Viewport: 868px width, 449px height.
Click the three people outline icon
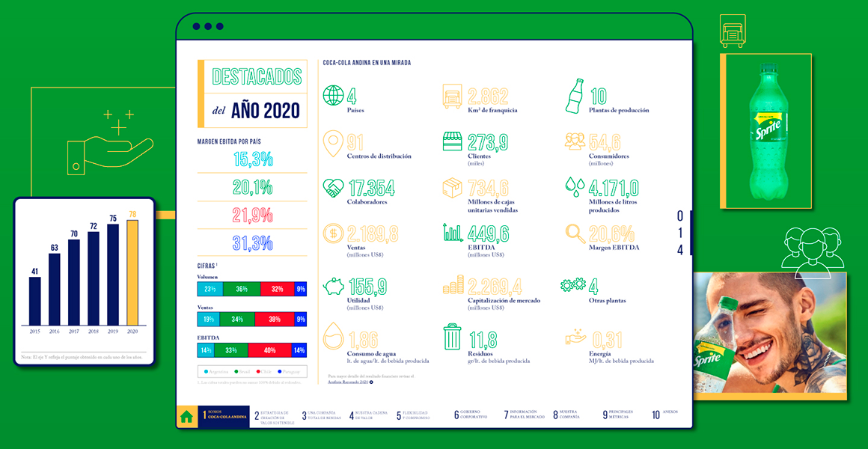pos(813,252)
